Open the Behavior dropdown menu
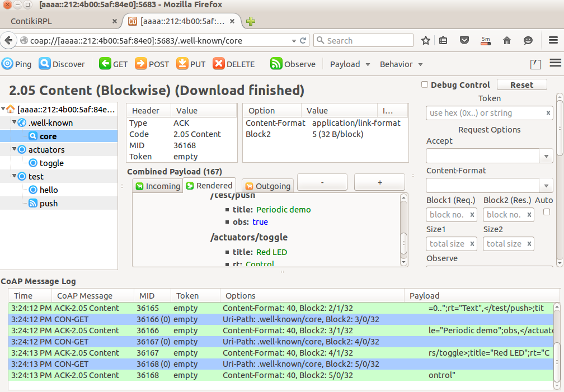This screenshot has height=392, width=564. pos(401,64)
